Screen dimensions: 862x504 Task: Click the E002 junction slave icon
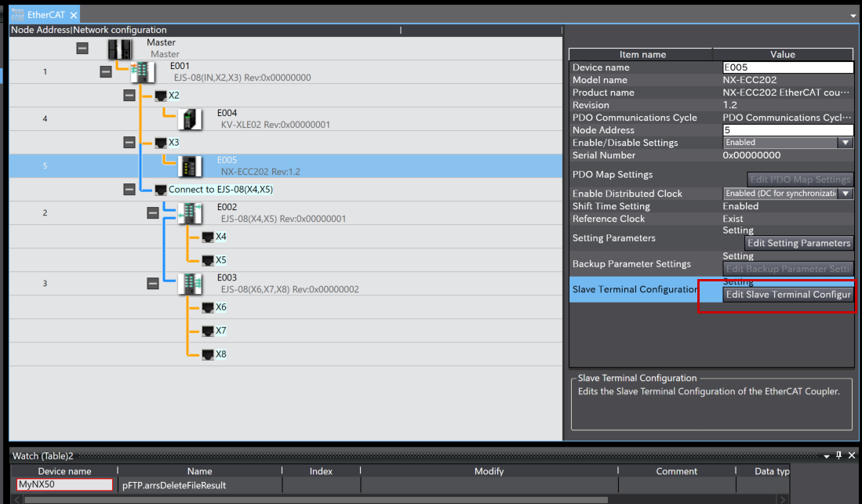tap(190, 213)
